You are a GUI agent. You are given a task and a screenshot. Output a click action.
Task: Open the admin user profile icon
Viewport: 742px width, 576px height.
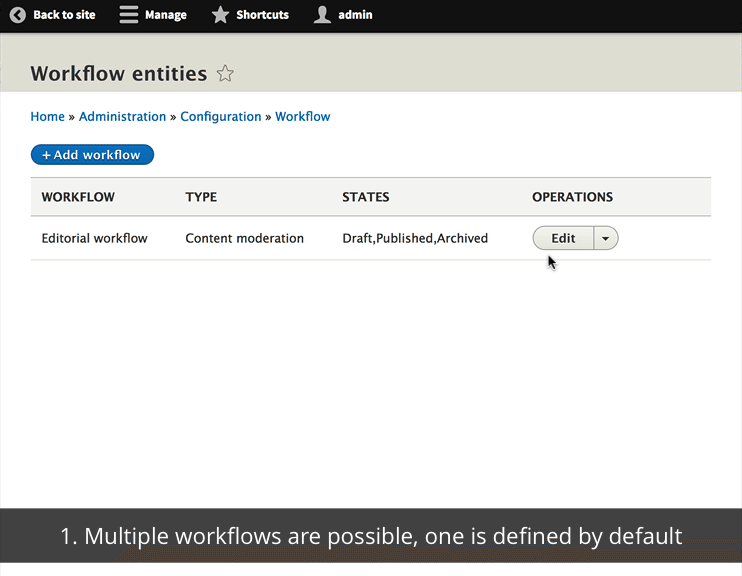click(322, 15)
